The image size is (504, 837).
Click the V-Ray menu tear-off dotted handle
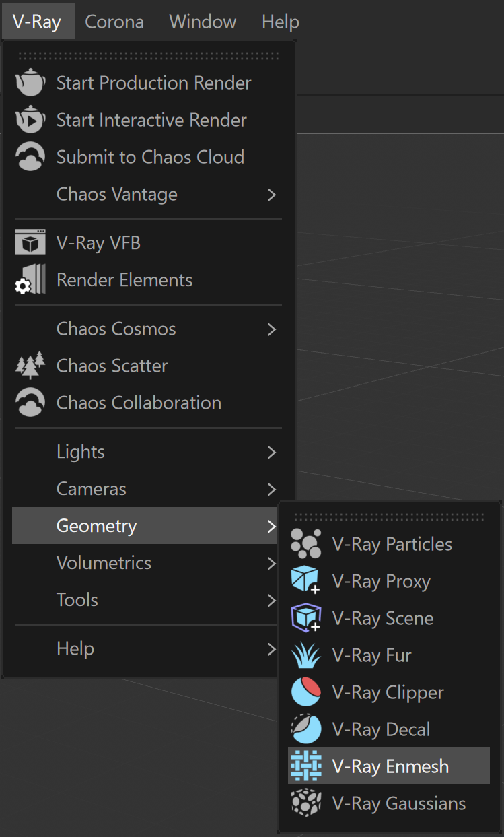(148, 56)
